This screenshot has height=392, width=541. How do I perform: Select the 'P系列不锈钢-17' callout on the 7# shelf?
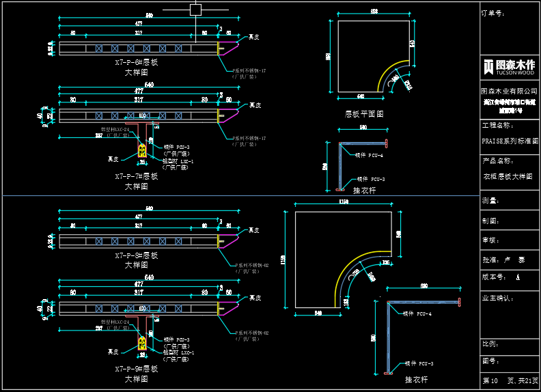click(x=249, y=139)
